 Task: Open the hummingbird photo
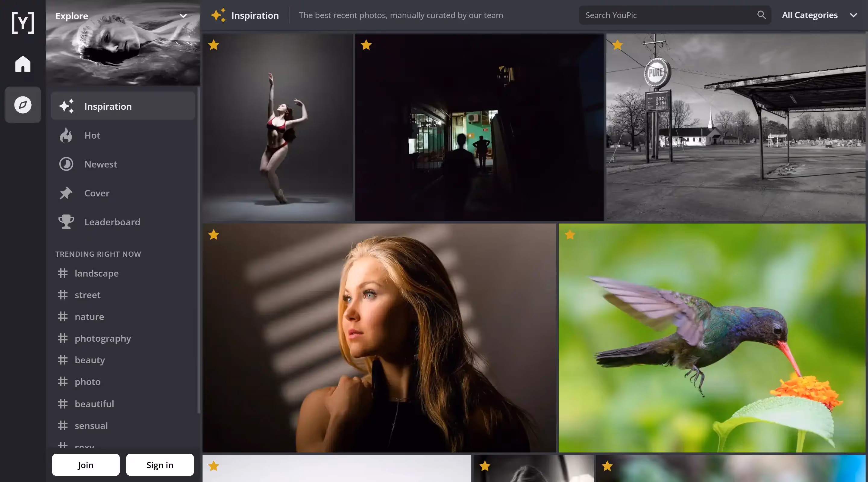(x=712, y=338)
